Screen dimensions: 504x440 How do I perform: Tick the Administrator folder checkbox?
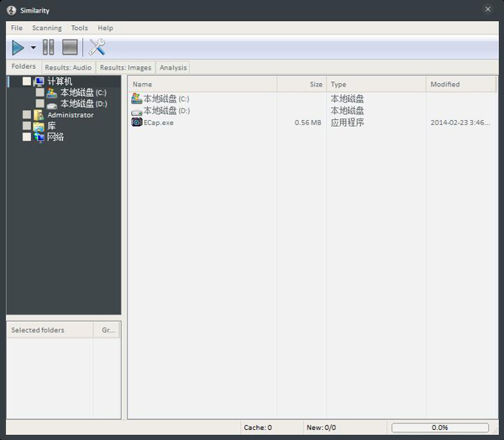pyautogui.click(x=27, y=114)
